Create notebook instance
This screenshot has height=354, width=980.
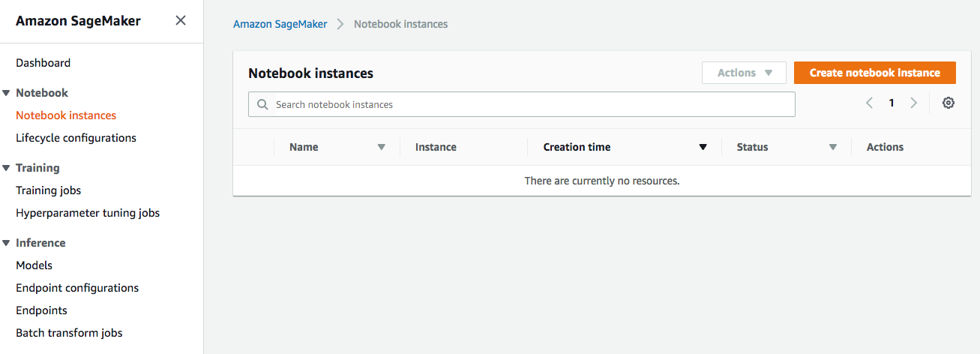point(875,73)
